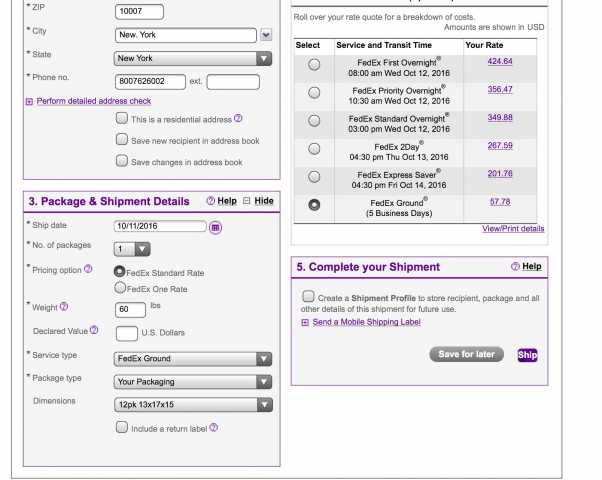Click 'View/Print details' link
This screenshot has height=480, width=602.
513,228
